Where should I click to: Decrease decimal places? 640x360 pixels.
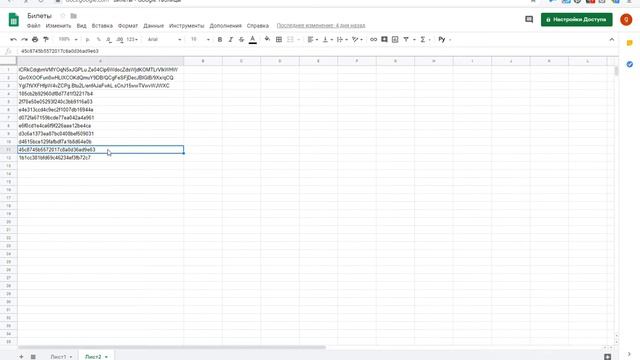(109, 40)
